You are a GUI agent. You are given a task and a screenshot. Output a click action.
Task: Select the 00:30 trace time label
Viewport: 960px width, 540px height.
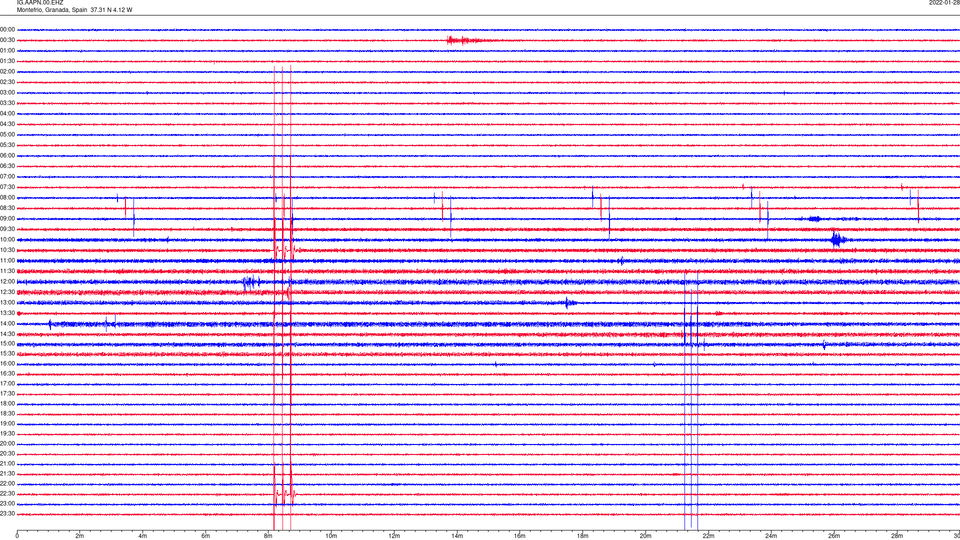7,40
